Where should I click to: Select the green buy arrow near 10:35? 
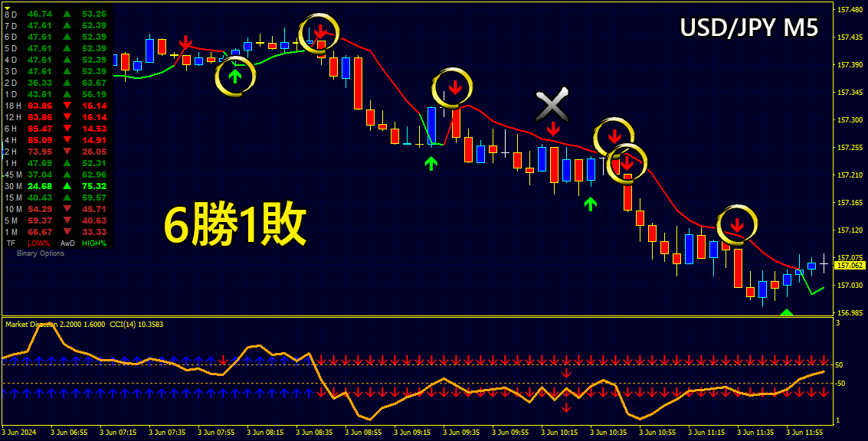tap(591, 204)
